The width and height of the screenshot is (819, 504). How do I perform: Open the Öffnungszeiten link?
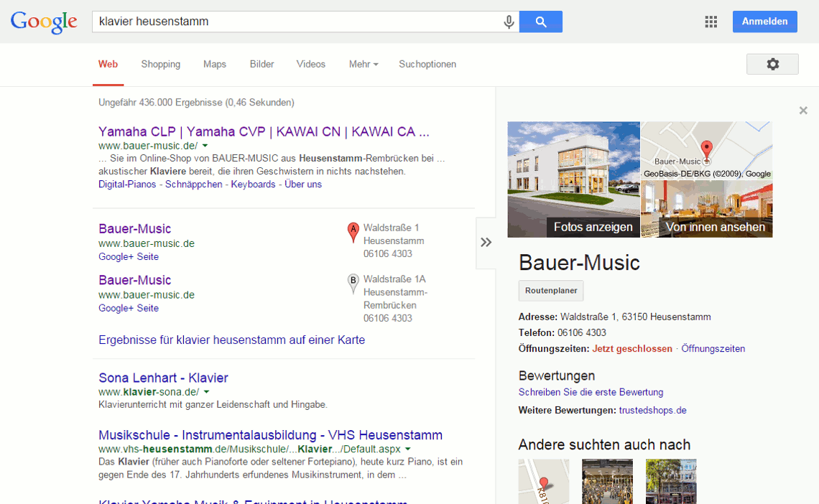click(713, 348)
